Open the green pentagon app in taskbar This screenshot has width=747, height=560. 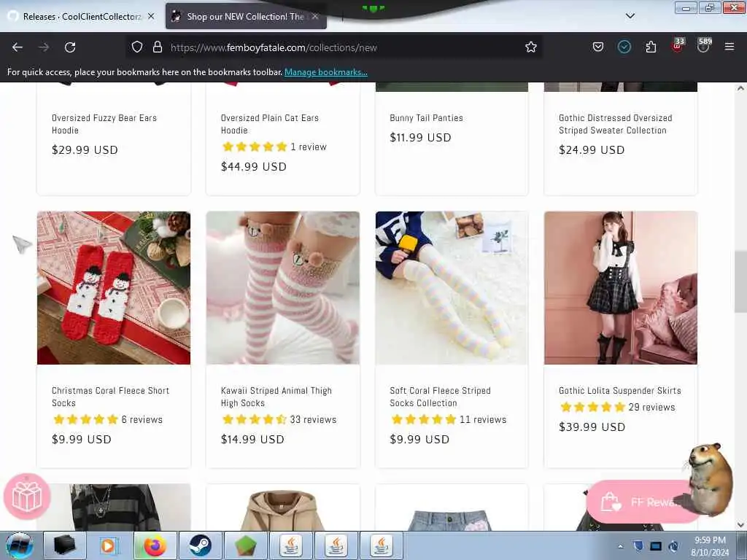tap(245, 545)
